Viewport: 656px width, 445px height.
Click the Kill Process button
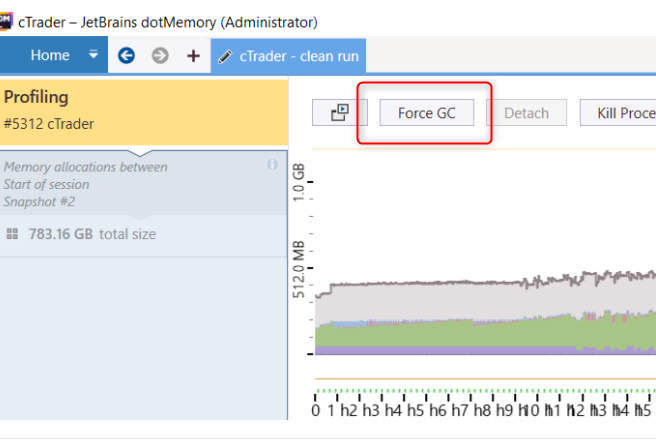click(x=618, y=113)
